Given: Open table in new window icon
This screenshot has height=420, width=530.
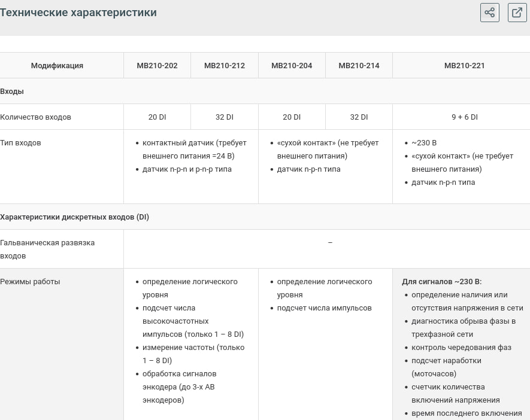Looking at the screenshot, I should coord(517,13).
